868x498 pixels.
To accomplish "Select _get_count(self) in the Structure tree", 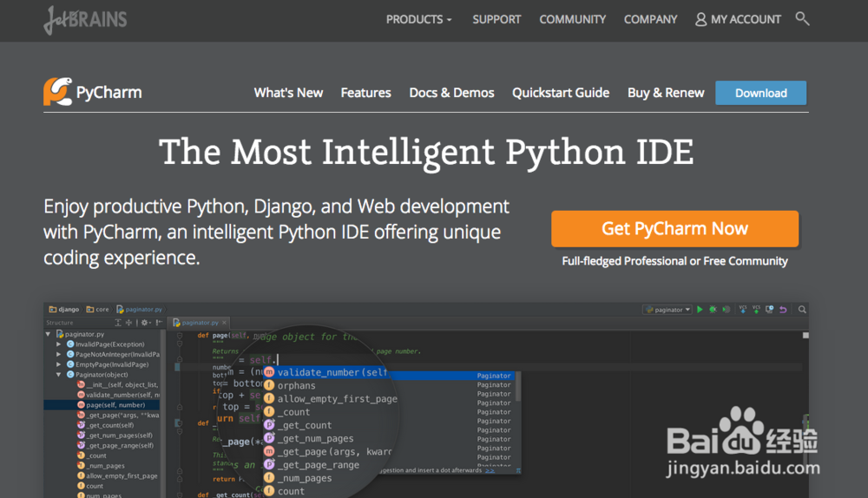I will (106, 425).
